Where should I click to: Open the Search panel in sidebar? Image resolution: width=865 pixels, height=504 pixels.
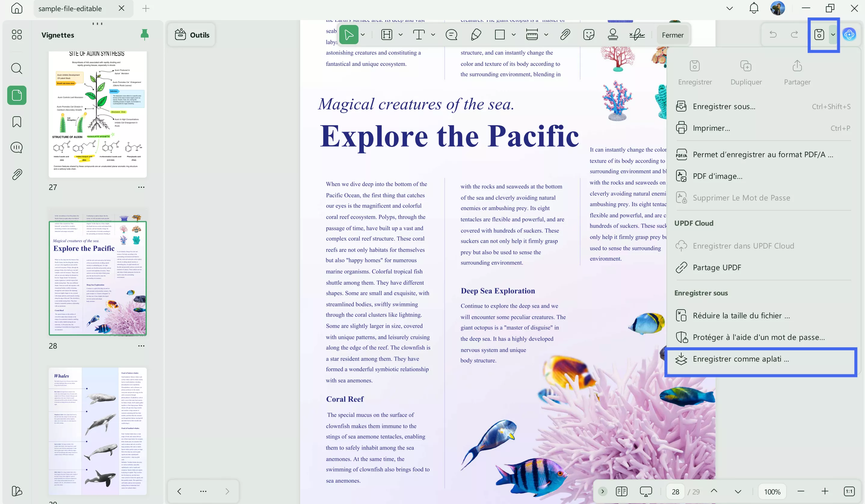pyautogui.click(x=17, y=69)
